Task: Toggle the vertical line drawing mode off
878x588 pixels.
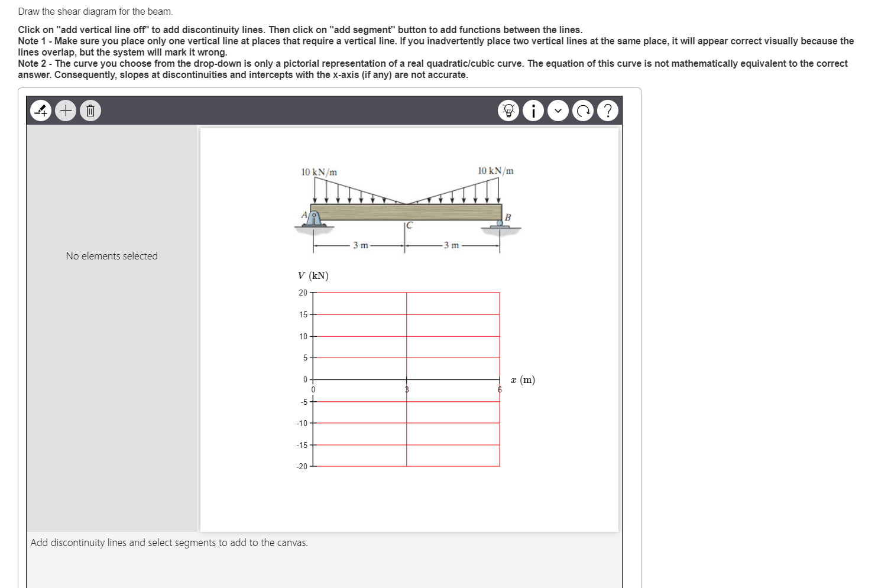Action: point(40,111)
